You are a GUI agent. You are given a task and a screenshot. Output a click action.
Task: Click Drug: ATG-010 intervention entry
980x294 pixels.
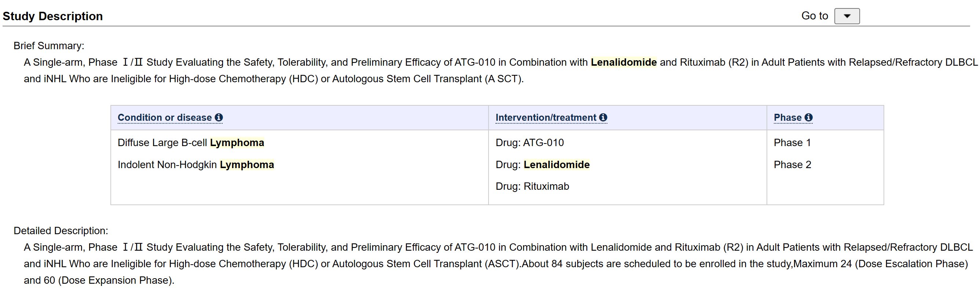(x=530, y=142)
